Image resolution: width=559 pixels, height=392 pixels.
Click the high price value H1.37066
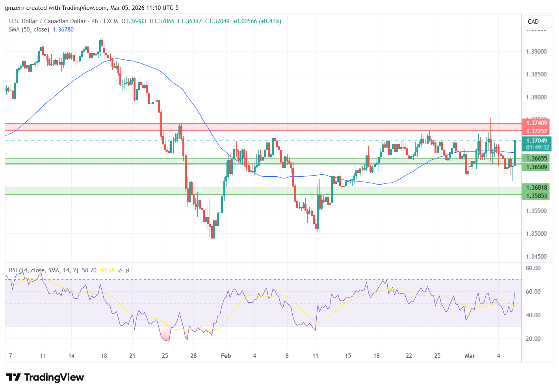(162, 21)
